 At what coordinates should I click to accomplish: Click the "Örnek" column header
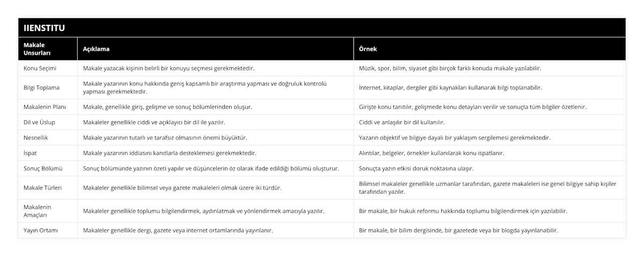pyautogui.click(x=368, y=49)
